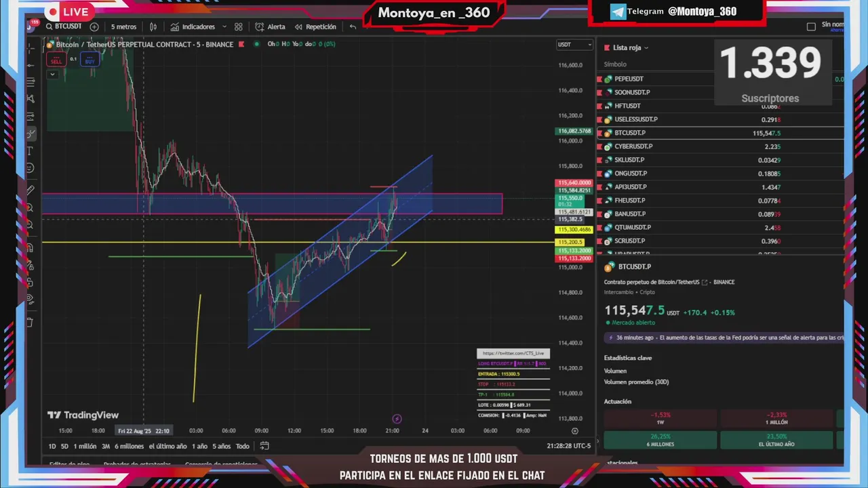Viewport: 868px width, 488px height.
Task: Open the go to date calendar icon
Action: coord(264,446)
